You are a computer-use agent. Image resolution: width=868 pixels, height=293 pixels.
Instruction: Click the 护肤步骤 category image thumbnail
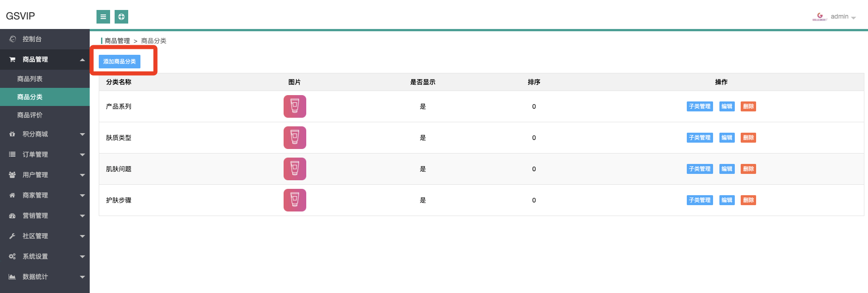(295, 200)
